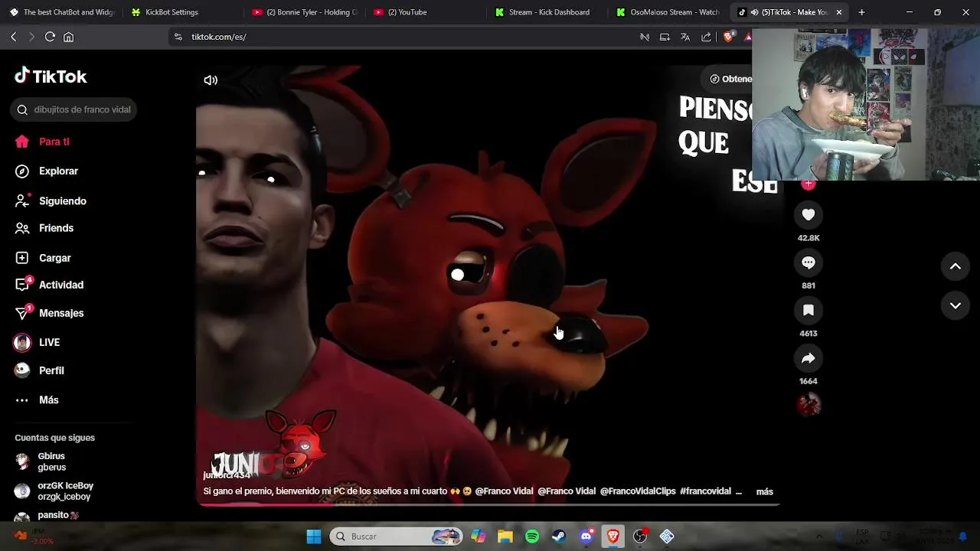The width and height of the screenshot is (980, 551).
Task: Open the Friends section
Action: pos(44,228)
